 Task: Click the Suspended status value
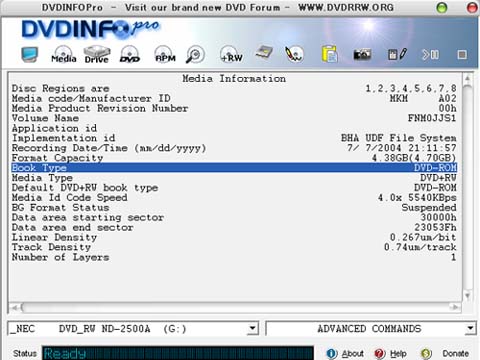(x=429, y=207)
